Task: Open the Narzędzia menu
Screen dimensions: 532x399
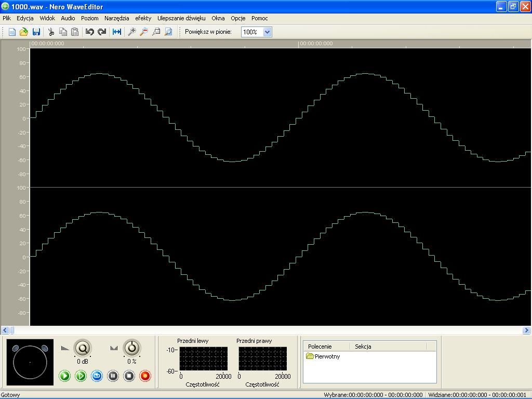Action: 117,18
